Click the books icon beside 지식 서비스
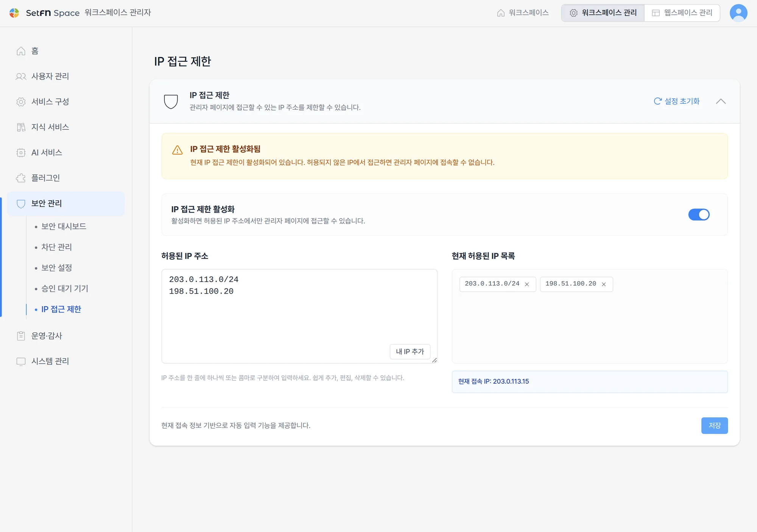This screenshot has width=757, height=532. 21,127
